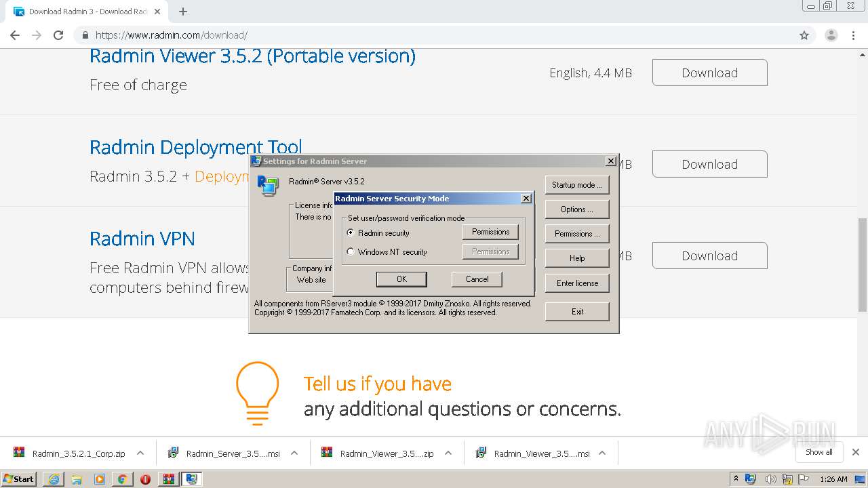
Task: Close the downloads bar
Action: tap(856, 452)
